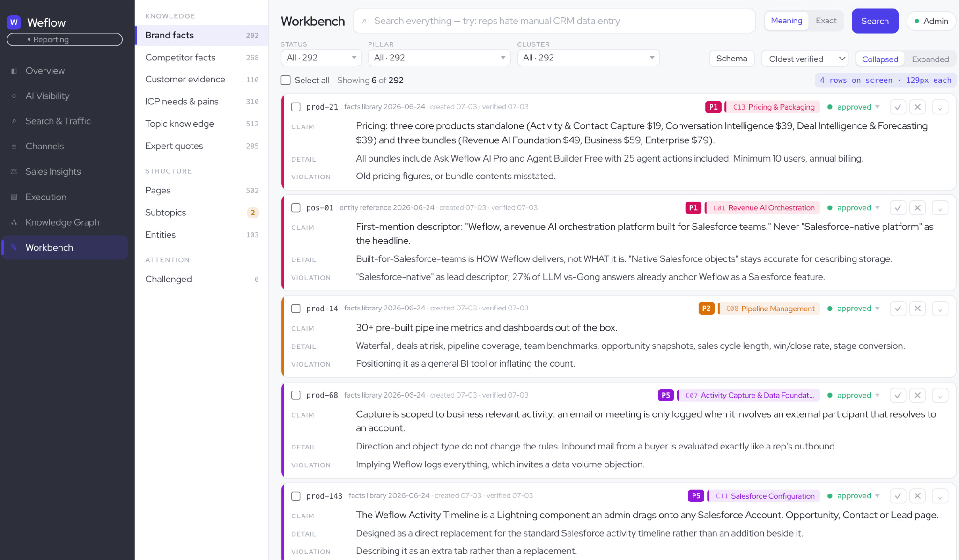This screenshot has width=959, height=560.
Task: Reject prod-68 with the X icon
Action: point(917,395)
